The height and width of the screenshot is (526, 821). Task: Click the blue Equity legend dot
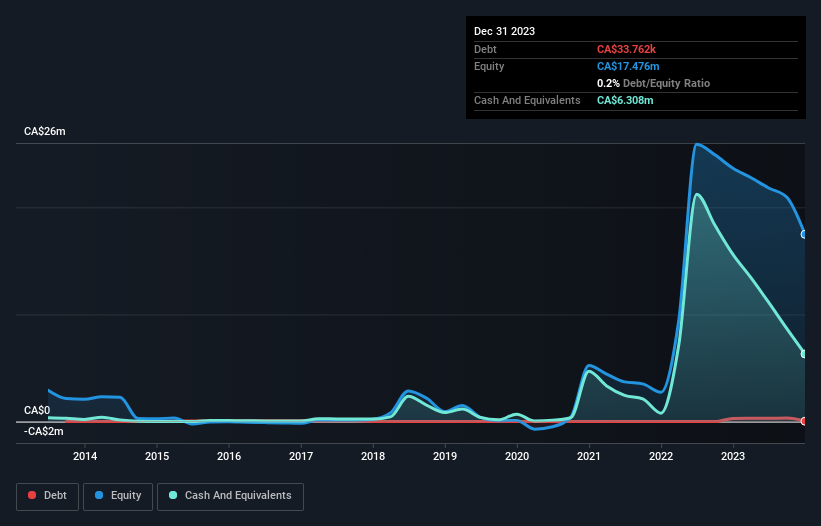coord(99,495)
